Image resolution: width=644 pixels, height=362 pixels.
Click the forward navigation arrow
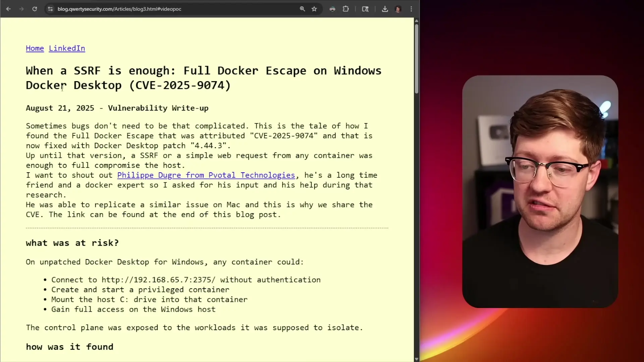click(21, 9)
